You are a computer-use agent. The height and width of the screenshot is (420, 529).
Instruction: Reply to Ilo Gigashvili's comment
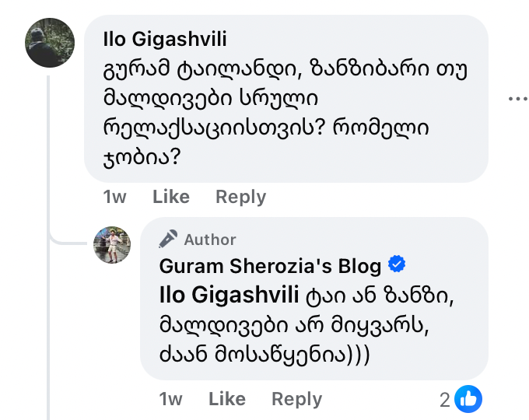point(240,197)
